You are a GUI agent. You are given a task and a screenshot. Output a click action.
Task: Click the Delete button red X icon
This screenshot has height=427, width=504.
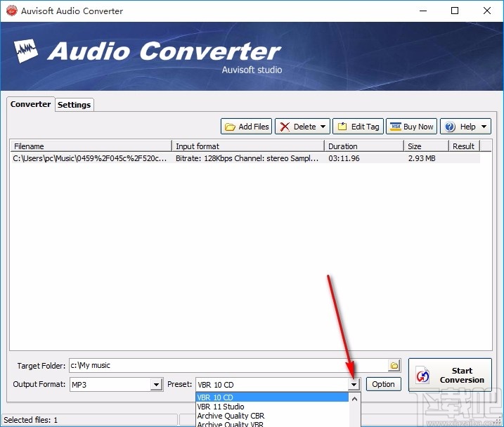[x=285, y=127]
